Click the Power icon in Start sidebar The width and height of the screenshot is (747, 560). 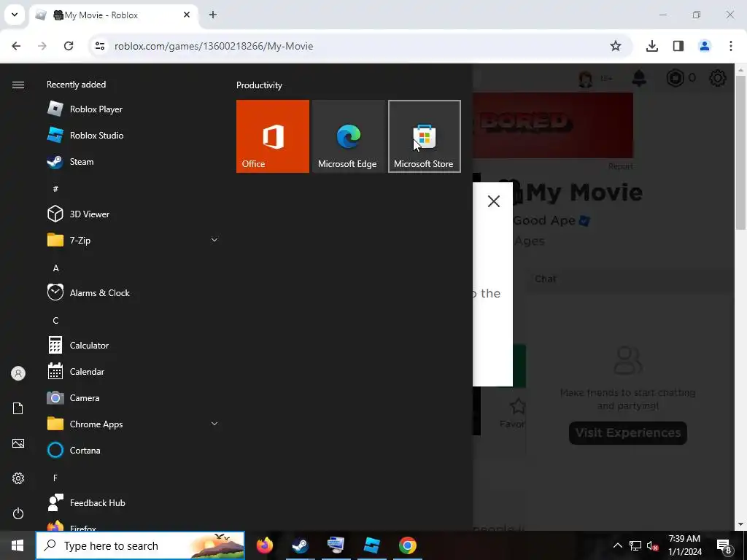point(18,513)
